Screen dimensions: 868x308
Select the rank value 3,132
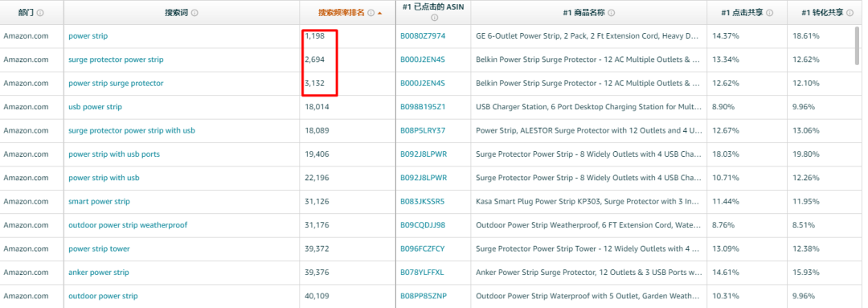pyautogui.click(x=314, y=83)
